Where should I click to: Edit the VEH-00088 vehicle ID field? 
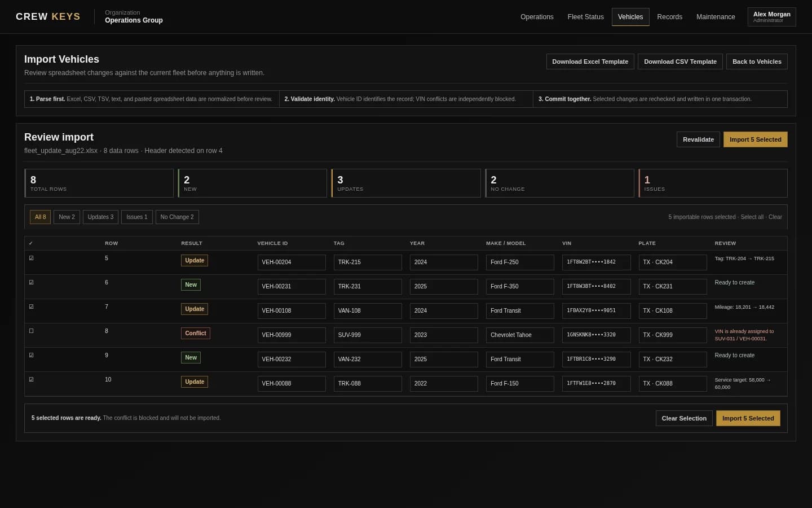click(292, 384)
